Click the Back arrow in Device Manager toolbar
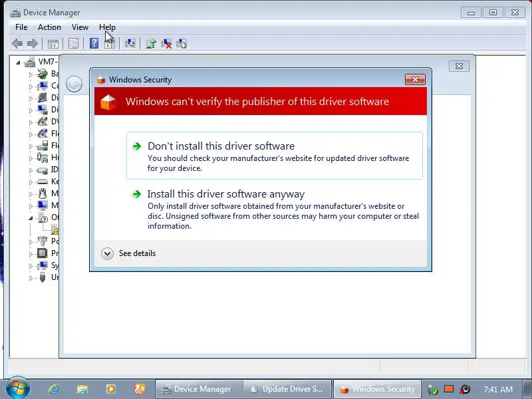Viewport: 532px width, 399px height. click(17, 43)
